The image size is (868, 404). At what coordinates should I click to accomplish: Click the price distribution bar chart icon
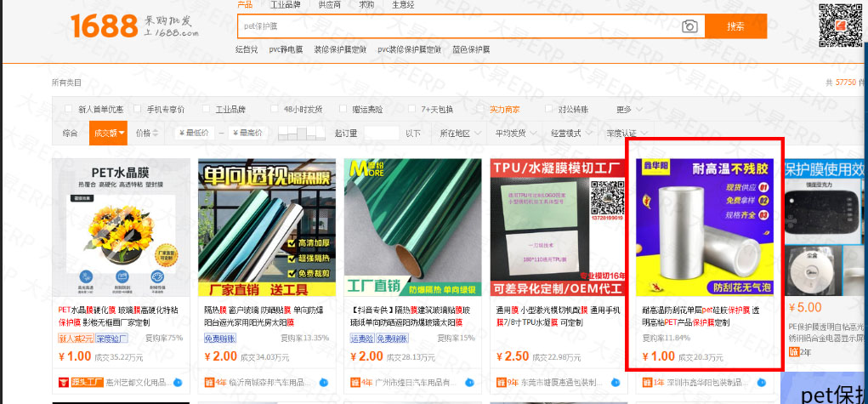[302, 133]
